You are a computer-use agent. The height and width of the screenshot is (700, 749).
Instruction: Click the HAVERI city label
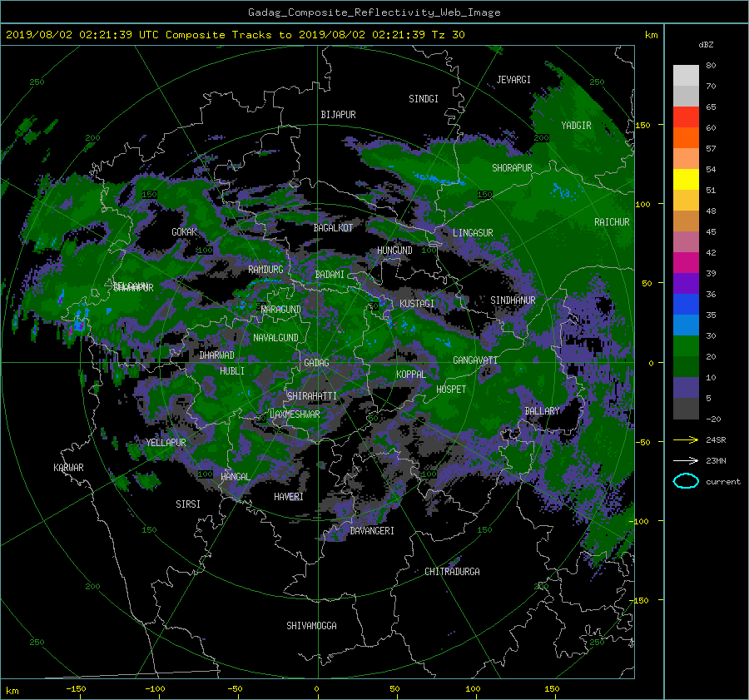click(289, 497)
